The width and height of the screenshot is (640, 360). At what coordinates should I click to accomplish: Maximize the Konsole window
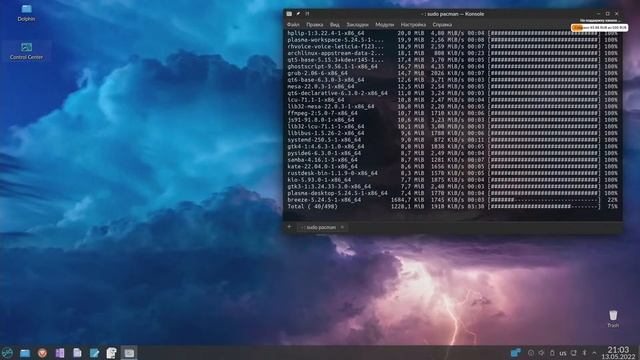tap(608, 14)
